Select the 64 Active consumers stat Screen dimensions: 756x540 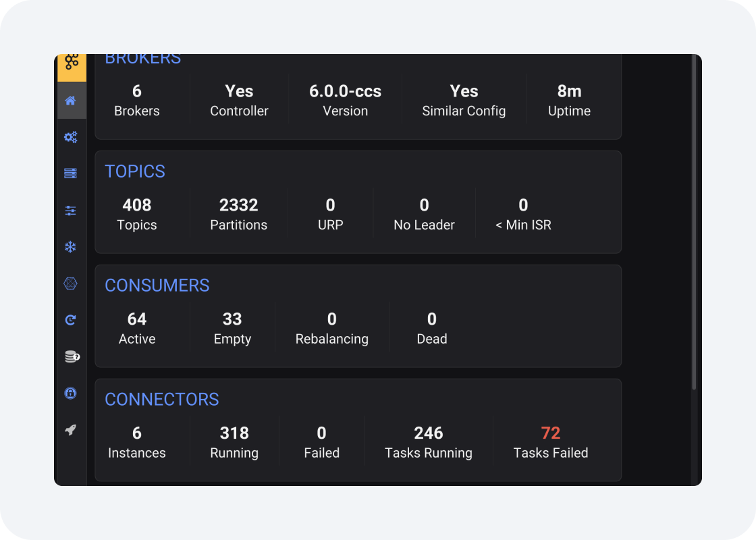[x=137, y=328]
